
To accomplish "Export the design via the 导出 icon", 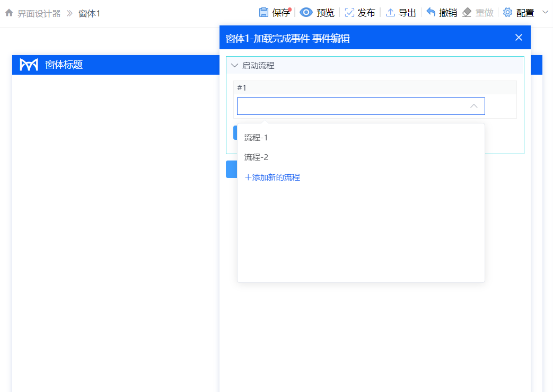I will [x=391, y=13].
